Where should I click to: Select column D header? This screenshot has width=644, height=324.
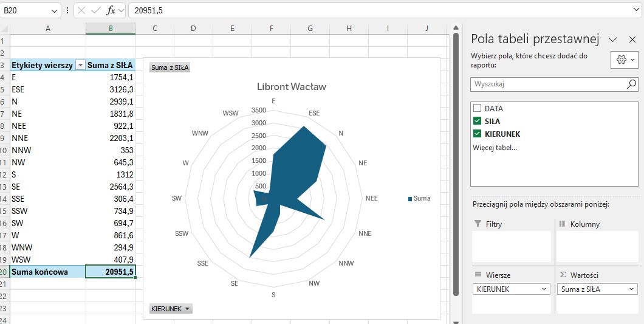point(193,28)
